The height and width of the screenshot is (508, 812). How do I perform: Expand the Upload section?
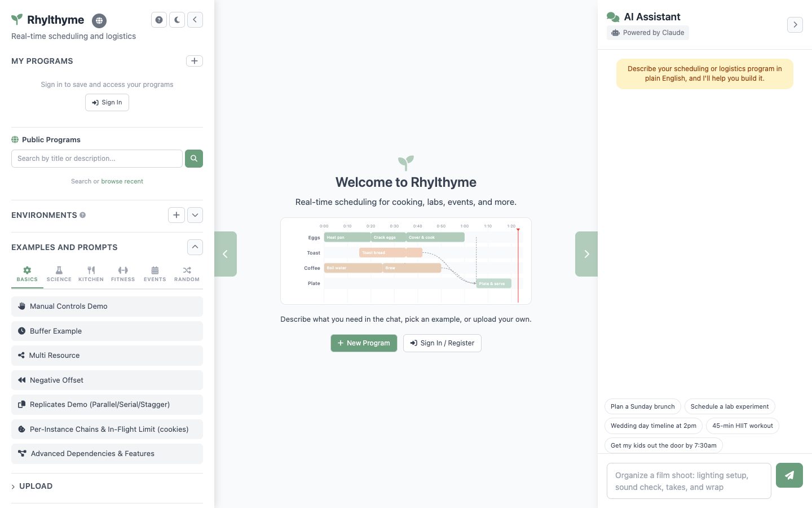tap(32, 486)
